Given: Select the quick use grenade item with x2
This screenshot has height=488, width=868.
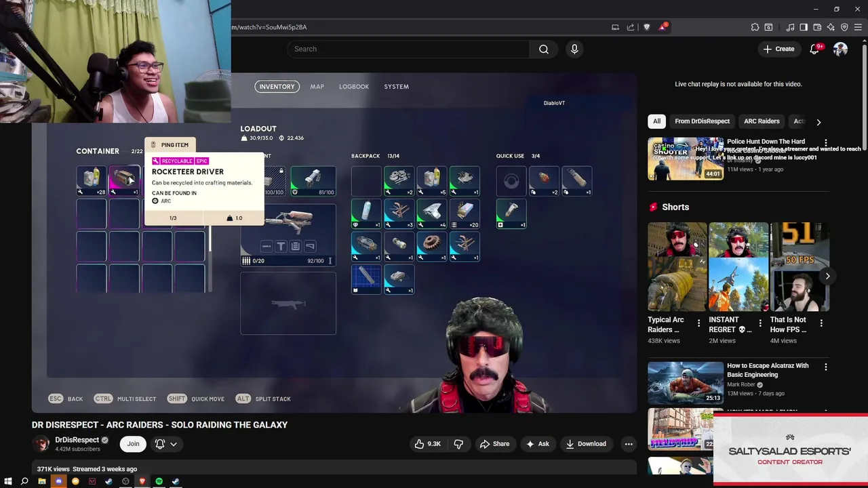Looking at the screenshot, I should point(544,181).
